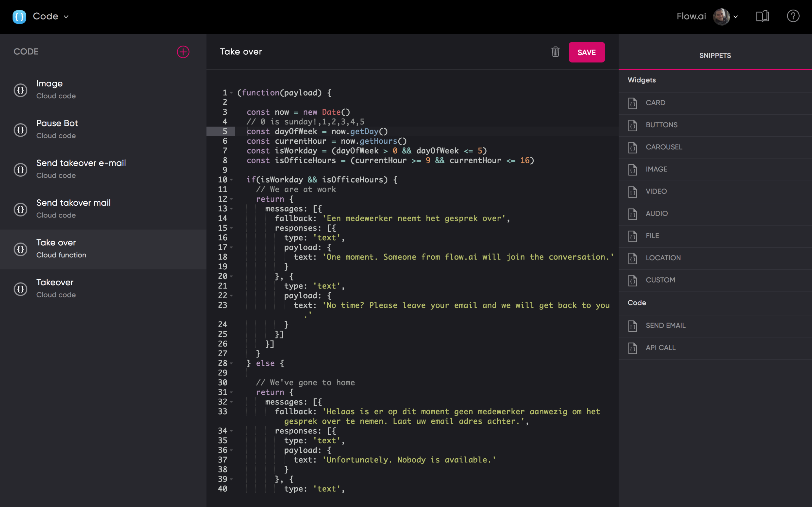This screenshot has height=507, width=812.
Task: Add the API CALL code snippet
Action: click(x=660, y=348)
